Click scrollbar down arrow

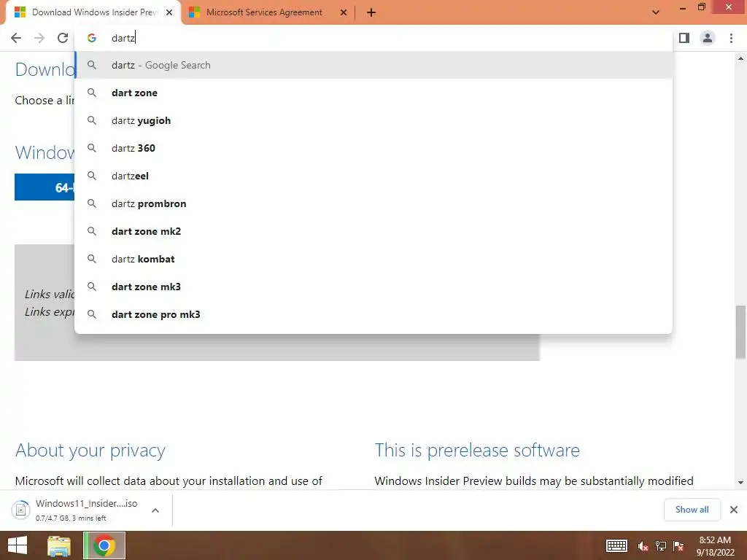pyautogui.click(x=740, y=483)
